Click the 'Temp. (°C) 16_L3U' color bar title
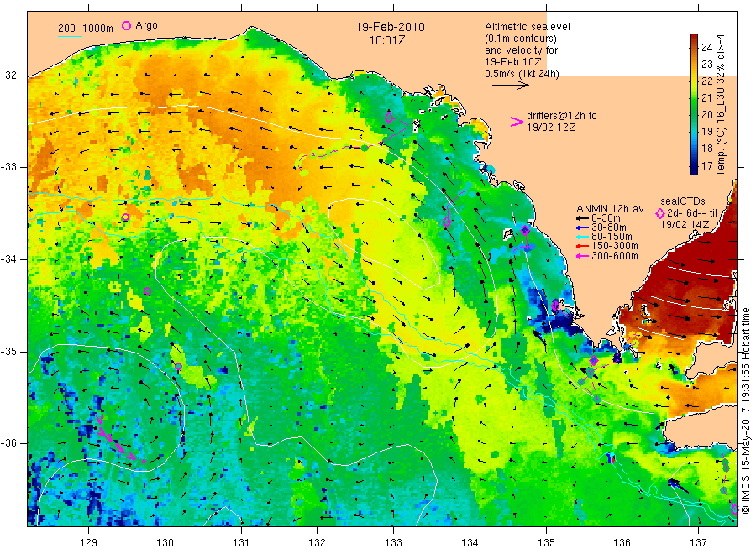This screenshot has width=756, height=554. pos(721,131)
